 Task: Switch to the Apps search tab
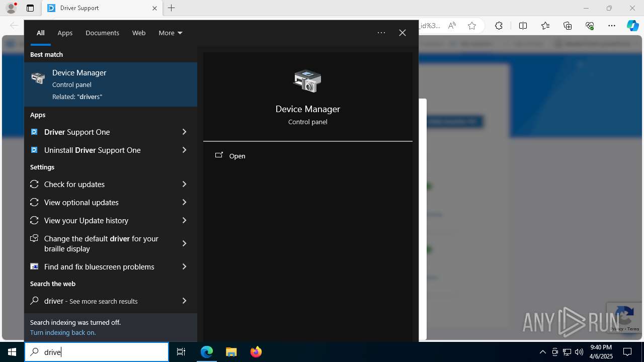point(65,33)
